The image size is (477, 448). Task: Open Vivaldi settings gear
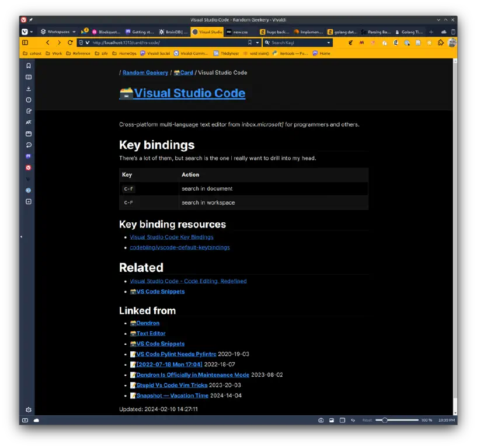tap(29, 409)
